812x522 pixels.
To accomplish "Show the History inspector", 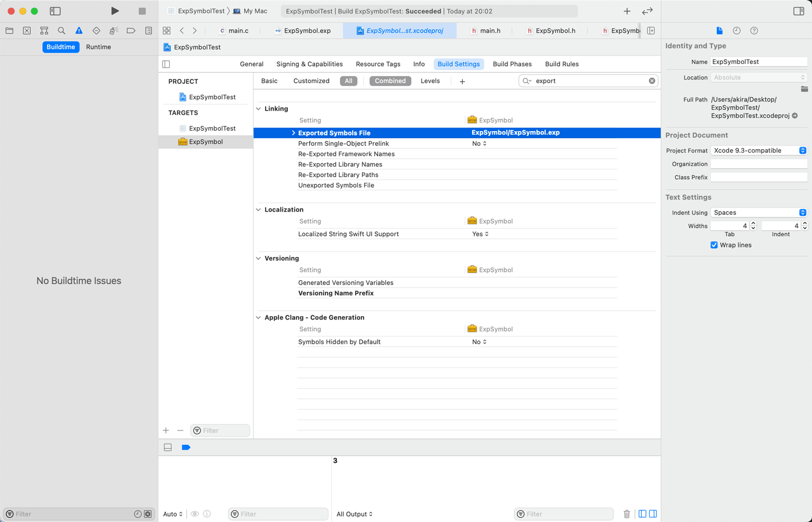I will pyautogui.click(x=737, y=31).
